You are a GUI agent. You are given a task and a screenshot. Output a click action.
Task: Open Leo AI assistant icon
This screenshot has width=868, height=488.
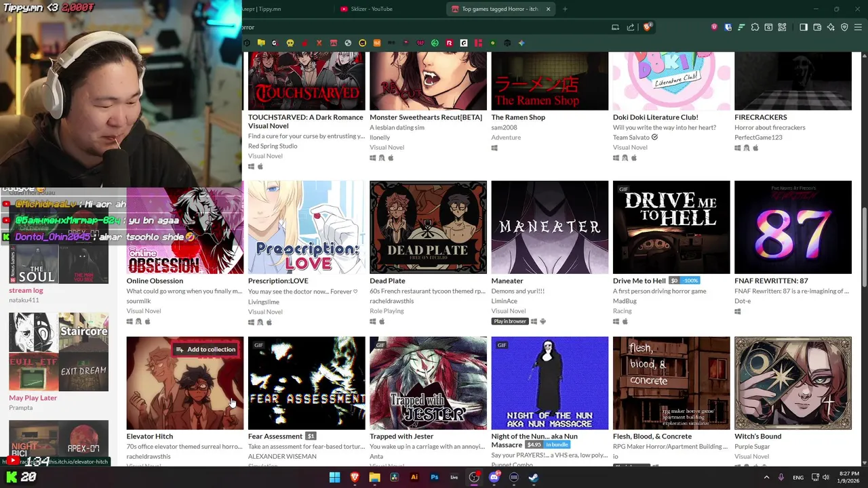point(831,27)
